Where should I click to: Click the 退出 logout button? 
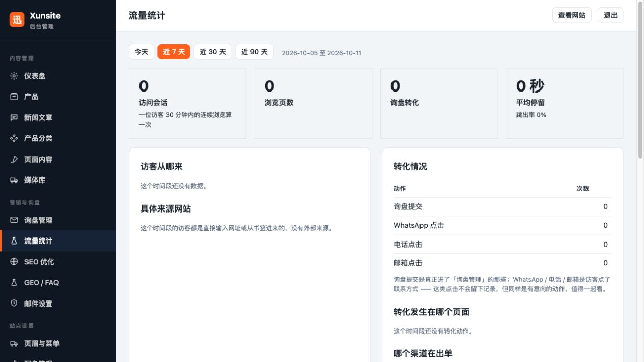click(x=610, y=15)
